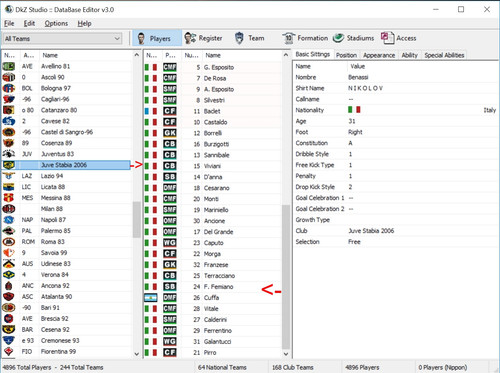The image size is (500, 373).
Task: Click the WG position badge for Caputo
Action: 170,243
